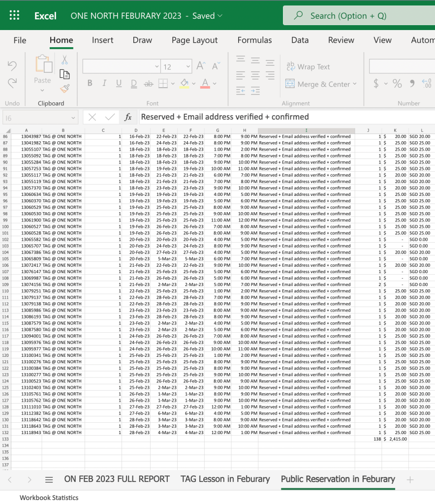The height and width of the screenshot is (504, 435).
Task: Click the Cut scissors icon
Action: click(64, 60)
